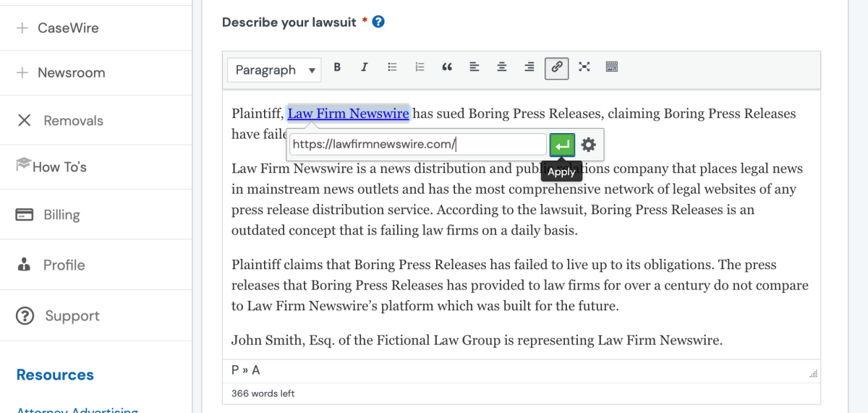Image resolution: width=868 pixels, height=413 pixels.
Task: Toggle italic text formatting
Action: 365,67
